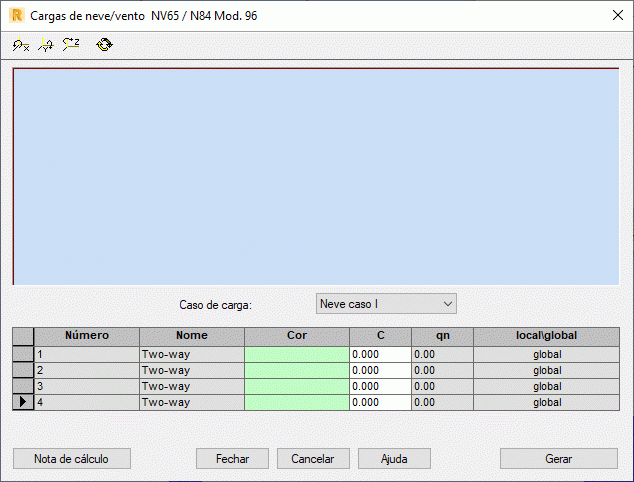This screenshot has width=634, height=482.
Task: Click the global cell in row 2
Action: point(547,370)
